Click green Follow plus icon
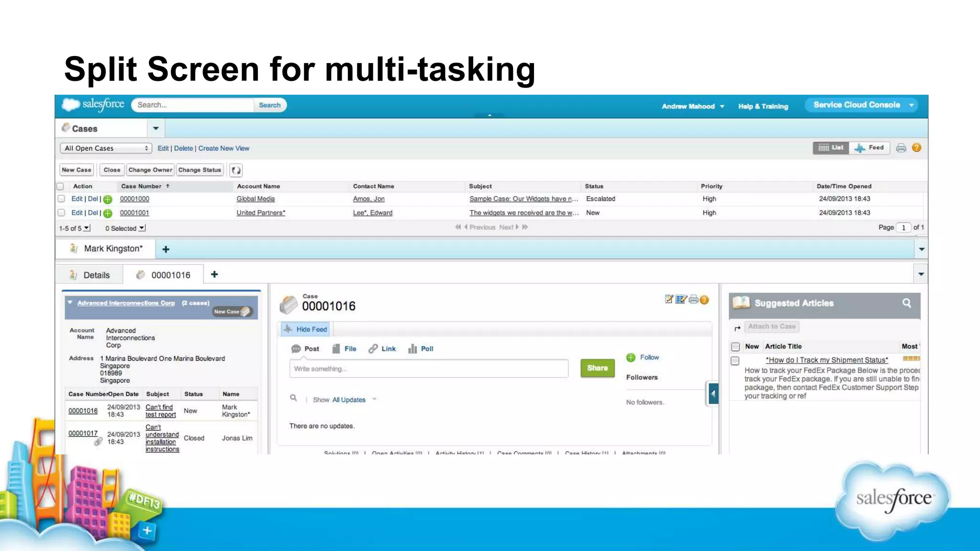Viewport: 980px width, 551px height. coord(631,358)
